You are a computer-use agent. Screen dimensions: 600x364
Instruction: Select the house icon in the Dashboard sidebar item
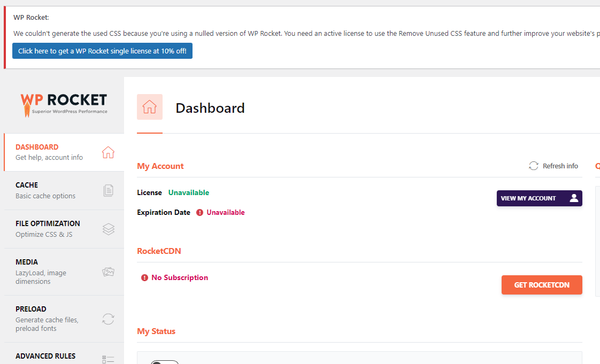pyautogui.click(x=108, y=152)
